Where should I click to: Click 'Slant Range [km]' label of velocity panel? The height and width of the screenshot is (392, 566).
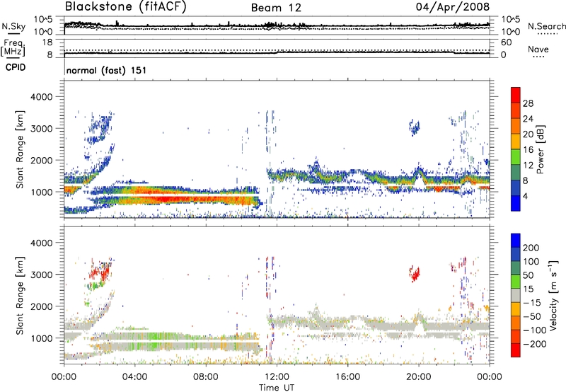(x=20, y=295)
